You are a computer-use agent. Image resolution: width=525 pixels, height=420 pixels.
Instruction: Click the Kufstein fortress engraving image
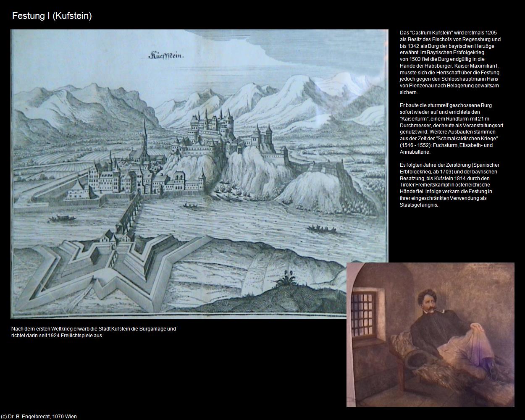coord(199,174)
